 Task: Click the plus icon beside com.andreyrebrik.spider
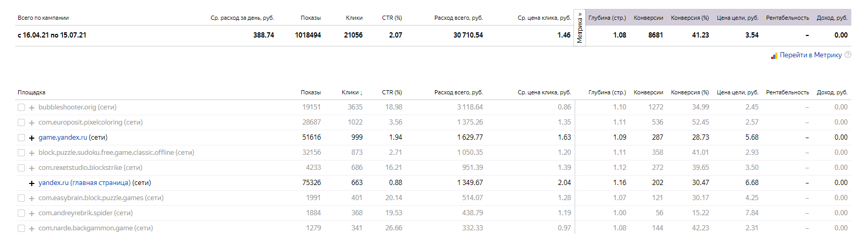pyautogui.click(x=32, y=214)
